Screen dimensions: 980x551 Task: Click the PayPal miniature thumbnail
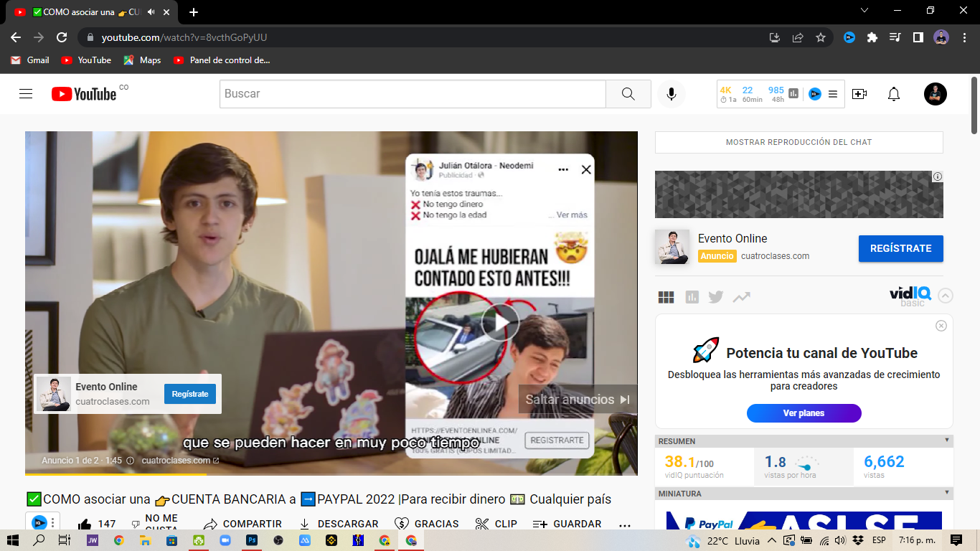[x=804, y=520]
